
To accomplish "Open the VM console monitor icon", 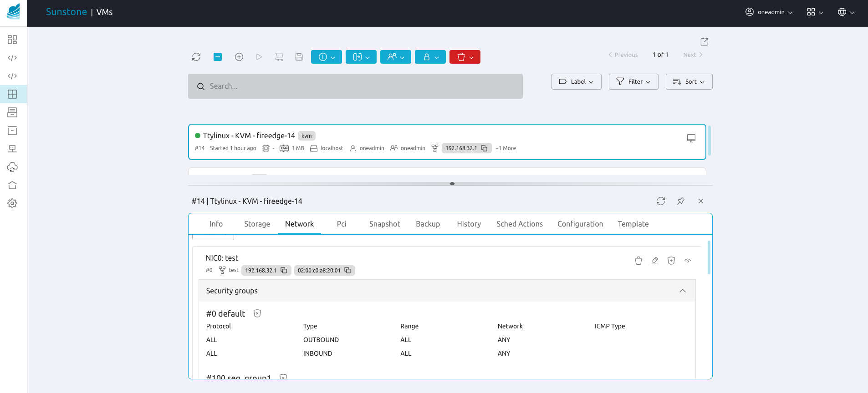I will pos(691,138).
